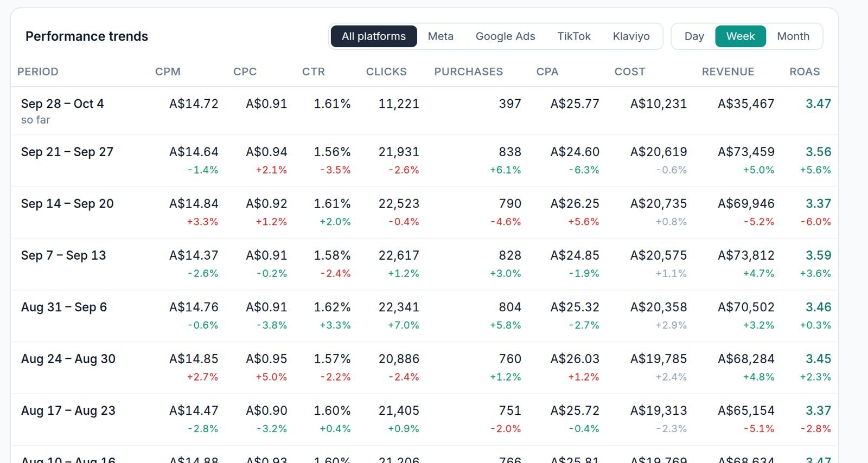Screen dimensions: 868x463
Task: Click CTR value 1.58%
Action: click(332, 255)
